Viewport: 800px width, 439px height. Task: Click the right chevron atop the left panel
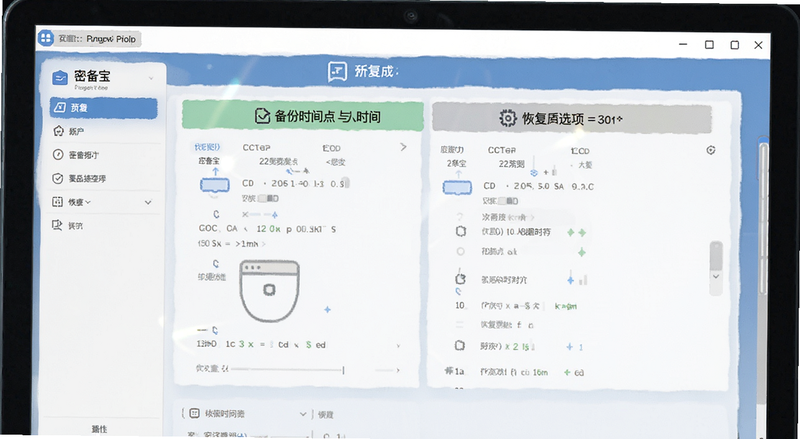403,147
